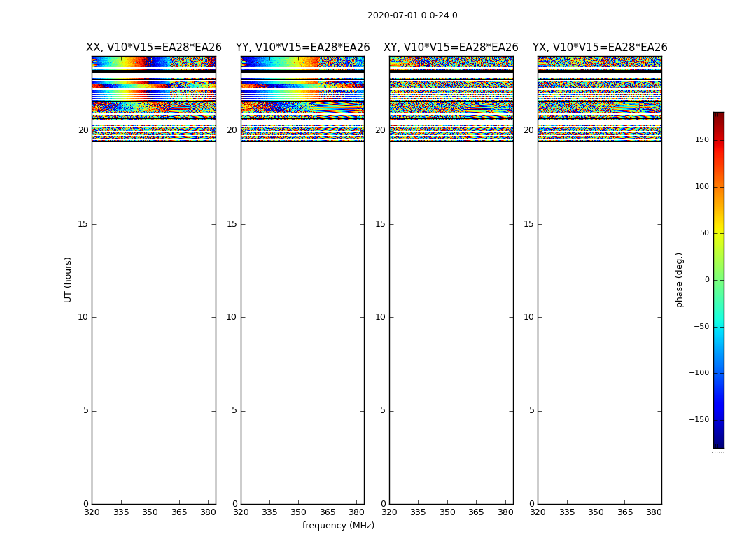Screen dimensions: 735x560
Task: Click the frequency (MHz) axis label
Action: [x=338, y=525]
